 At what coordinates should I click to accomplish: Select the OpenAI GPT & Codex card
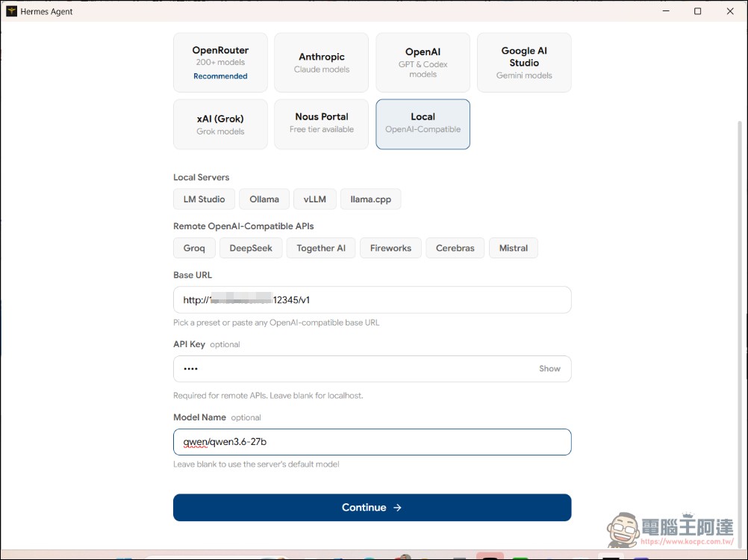tap(423, 63)
